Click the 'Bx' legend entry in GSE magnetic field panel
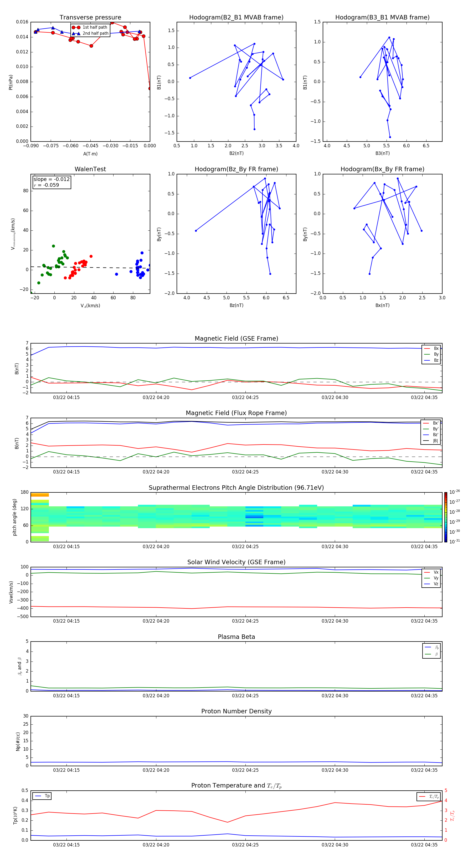This screenshot has height=868, width=473. click(431, 349)
